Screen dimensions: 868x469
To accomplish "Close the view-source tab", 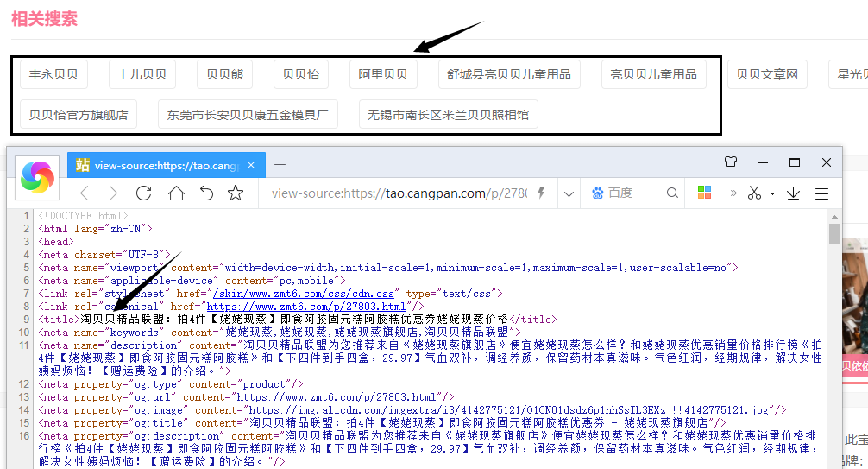I will coord(251,165).
